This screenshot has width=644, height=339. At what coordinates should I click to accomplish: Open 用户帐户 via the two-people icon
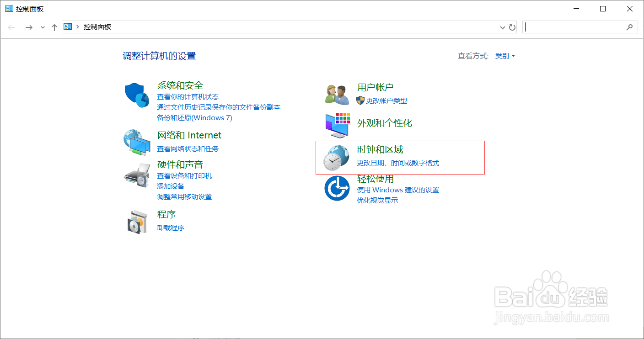337,93
